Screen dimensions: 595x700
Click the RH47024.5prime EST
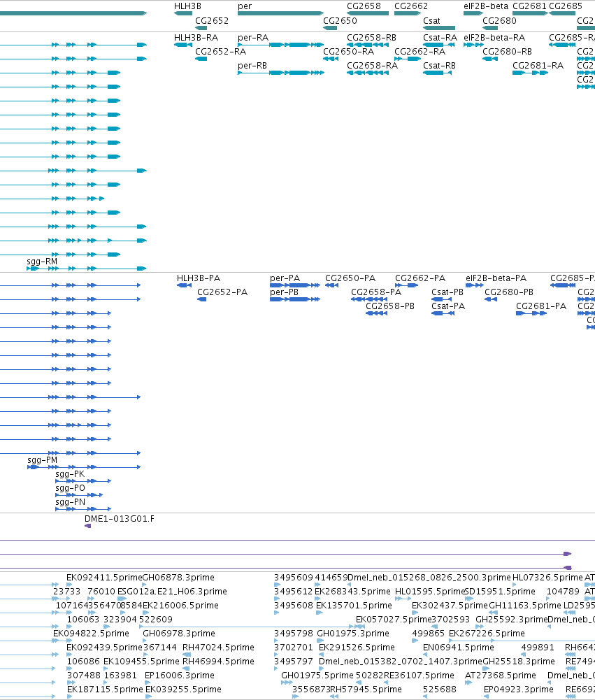[x=187, y=655]
